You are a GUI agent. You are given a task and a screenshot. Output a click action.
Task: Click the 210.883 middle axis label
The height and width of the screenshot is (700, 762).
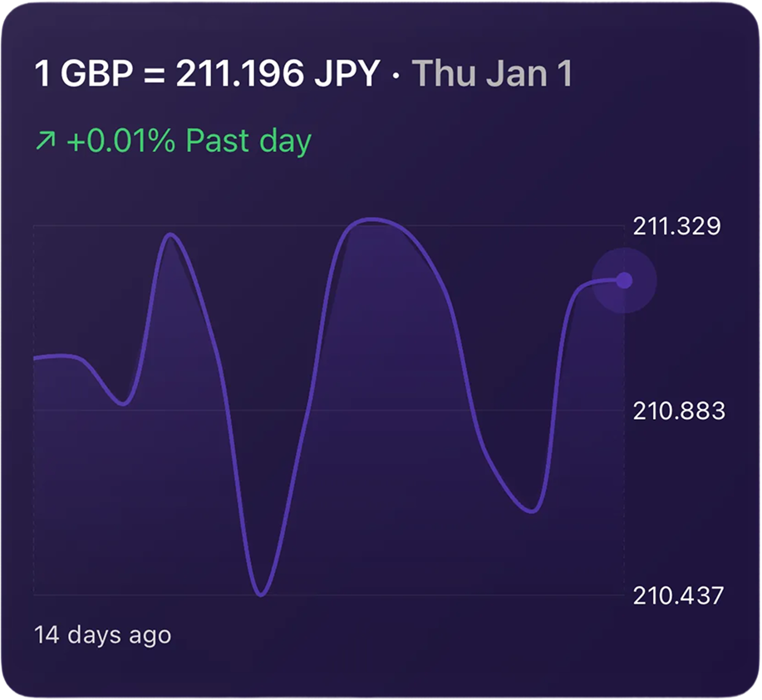pyautogui.click(x=678, y=411)
